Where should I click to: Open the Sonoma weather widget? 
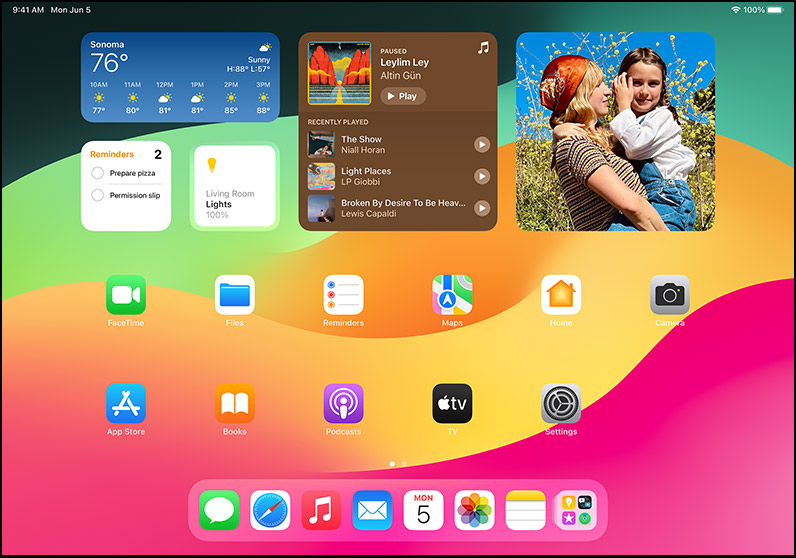pos(180,77)
